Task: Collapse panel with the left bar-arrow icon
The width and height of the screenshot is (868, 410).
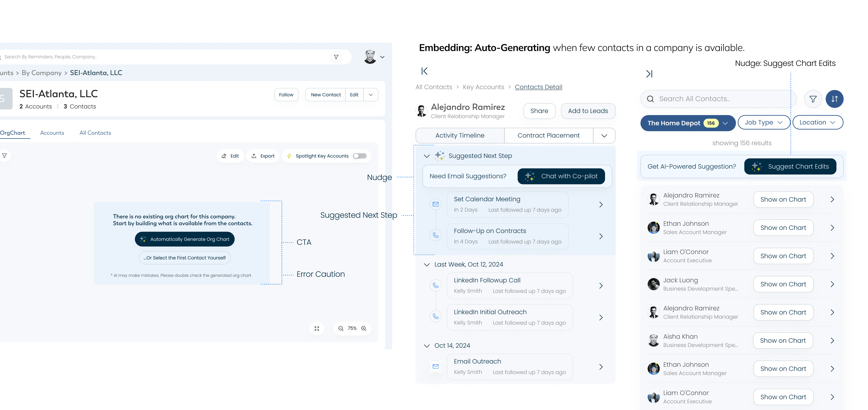Action: tap(424, 71)
